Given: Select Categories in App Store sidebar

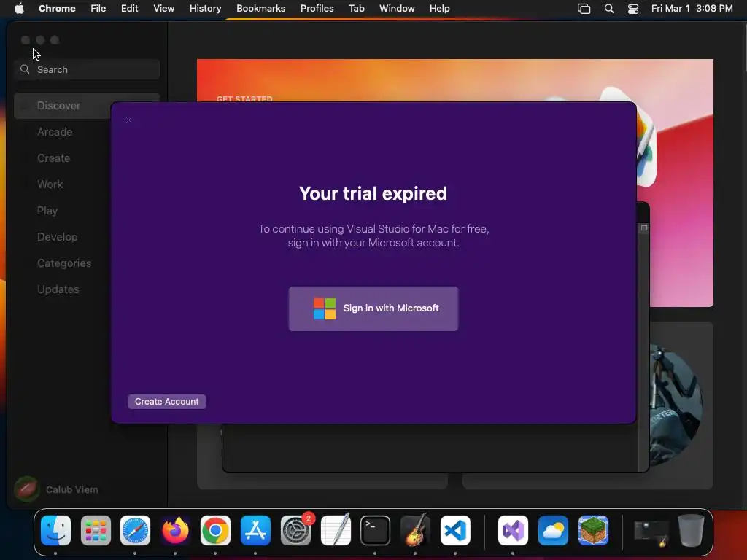Looking at the screenshot, I should [64, 262].
